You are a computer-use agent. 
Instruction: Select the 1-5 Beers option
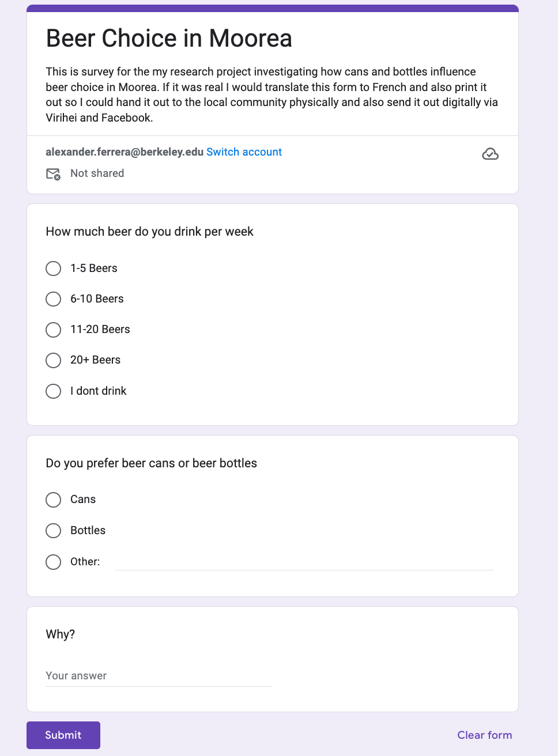tap(53, 269)
